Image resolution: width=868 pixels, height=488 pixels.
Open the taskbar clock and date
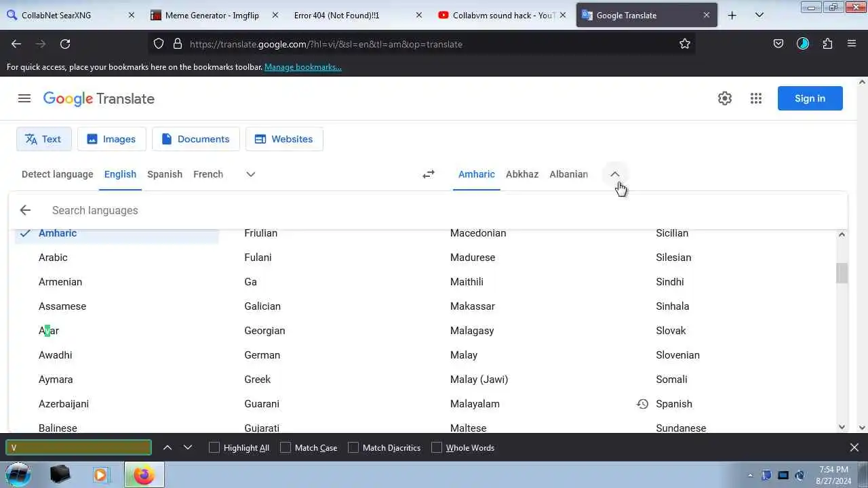point(833,475)
